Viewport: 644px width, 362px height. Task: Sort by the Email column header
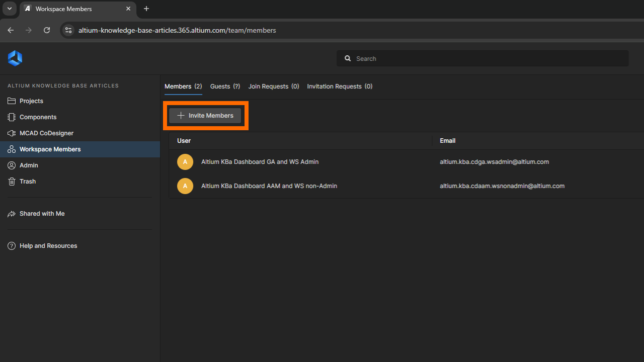447,141
